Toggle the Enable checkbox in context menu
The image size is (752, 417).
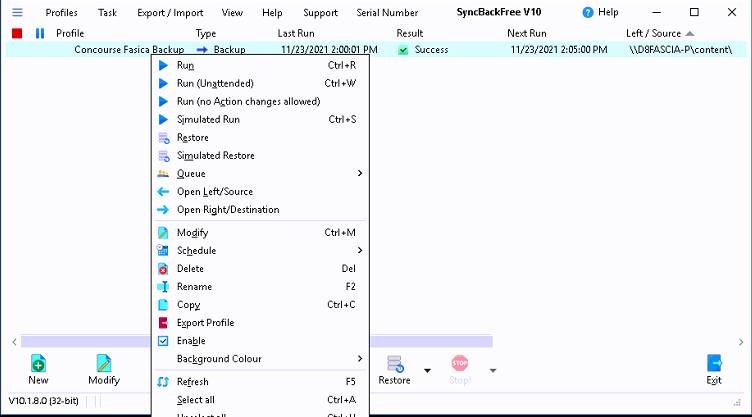coord(165,341)
